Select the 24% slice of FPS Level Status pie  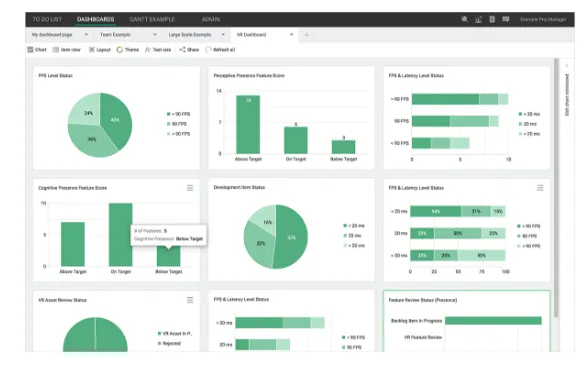(x=87, y=111)
